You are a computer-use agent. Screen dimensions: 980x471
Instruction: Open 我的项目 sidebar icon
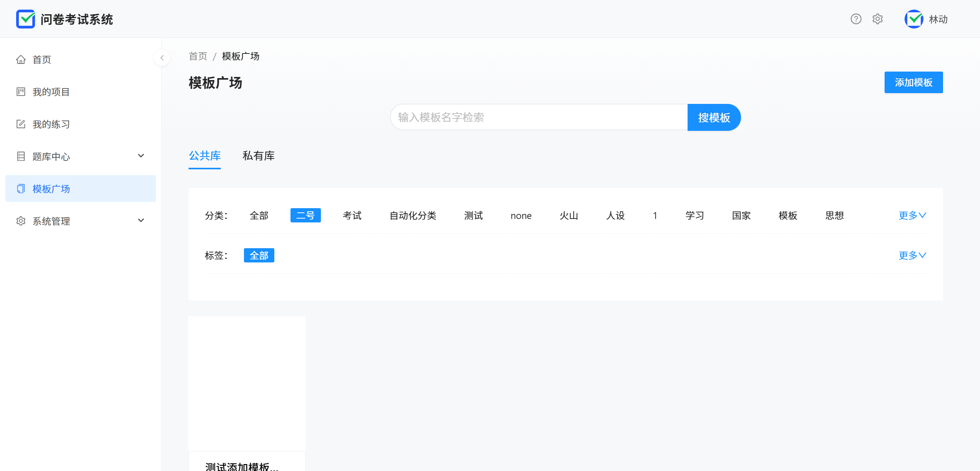coord(21,92)
